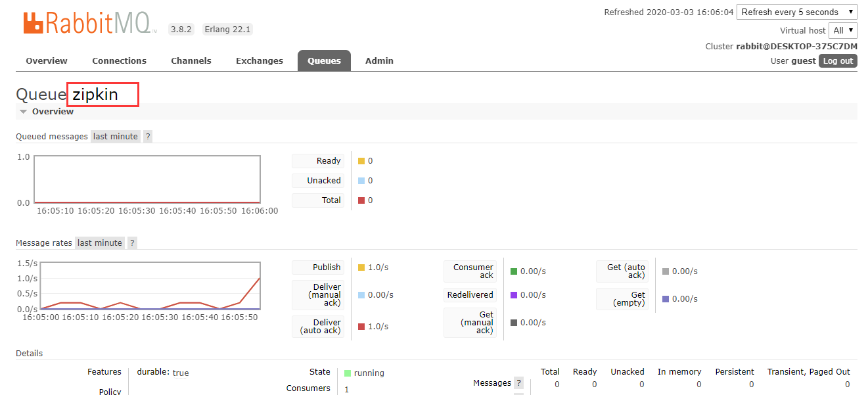Go to the Channels tab

[x=191, y=61]
